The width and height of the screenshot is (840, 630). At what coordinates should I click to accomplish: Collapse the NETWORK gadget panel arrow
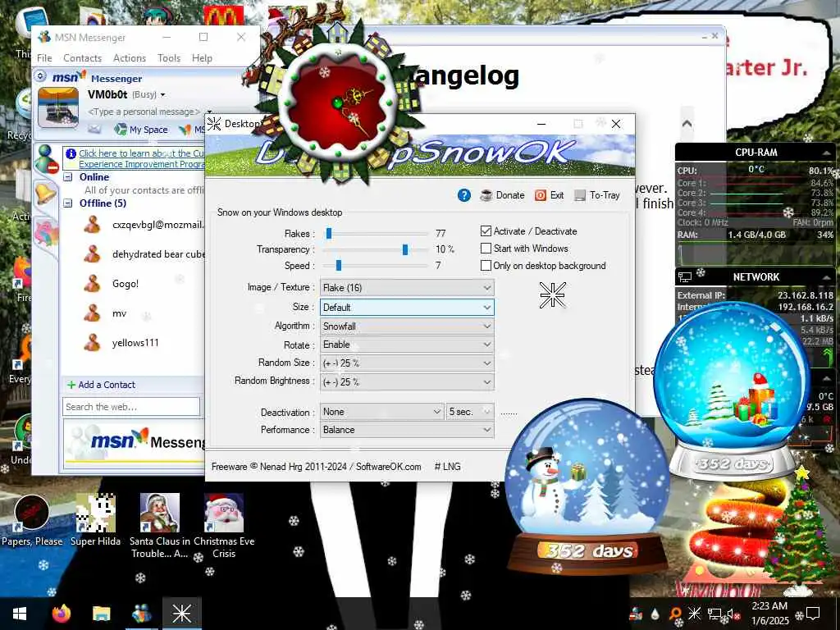click(827, 277)
